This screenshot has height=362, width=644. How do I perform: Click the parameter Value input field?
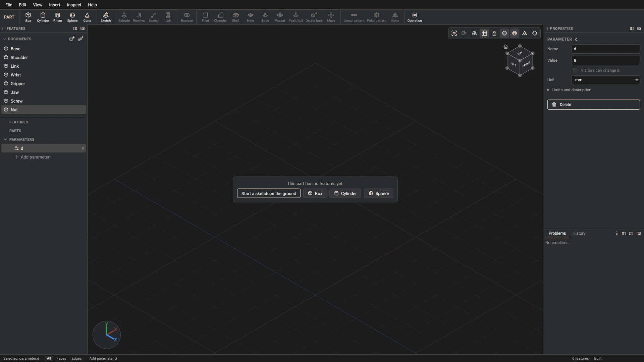tap(606, 60)
